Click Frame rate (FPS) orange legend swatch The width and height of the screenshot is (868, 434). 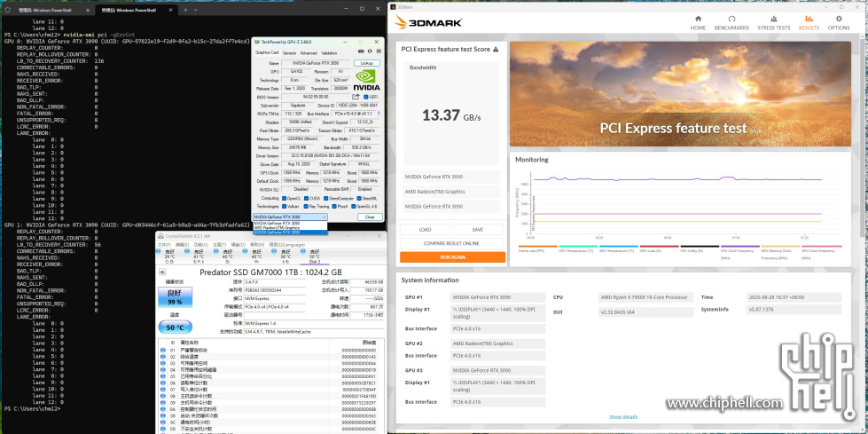[x=537, y=246]
